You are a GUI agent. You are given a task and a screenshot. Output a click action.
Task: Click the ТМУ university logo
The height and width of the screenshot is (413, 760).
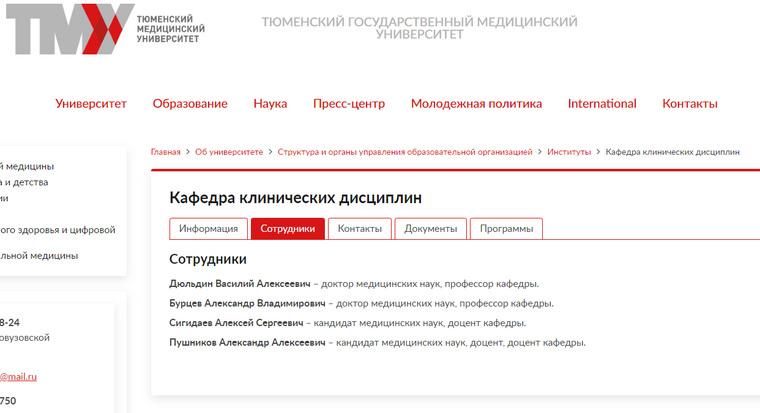tap(105, 29)
